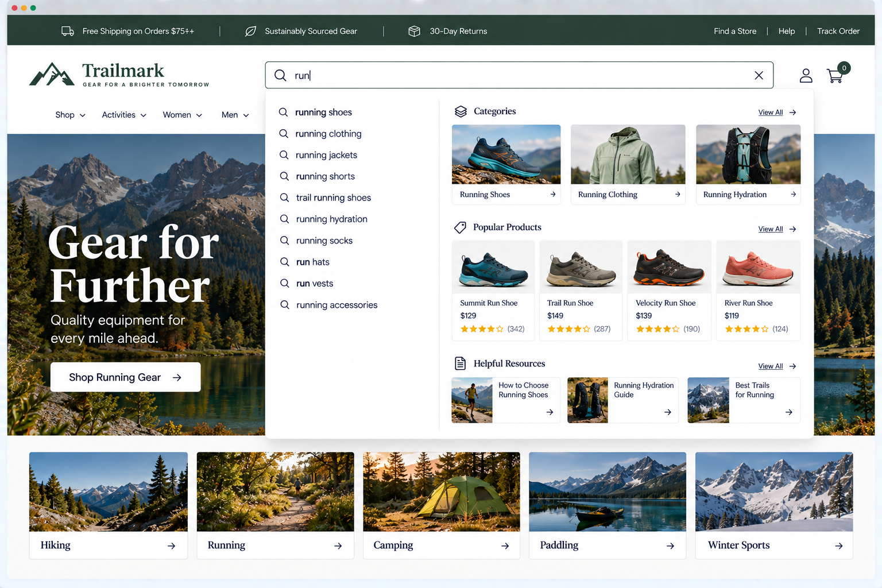Open the Help link in the top bar
The image size is (882, 588).
(787, 31)
